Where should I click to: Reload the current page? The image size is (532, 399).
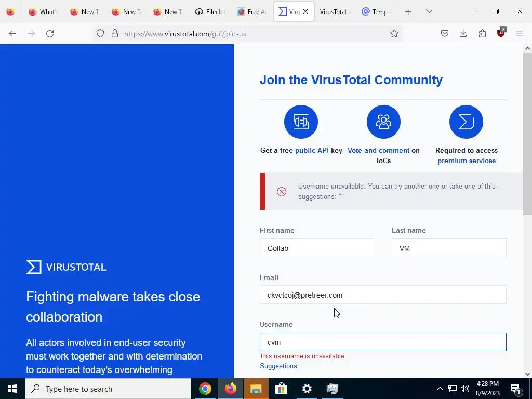pos(50,34)
